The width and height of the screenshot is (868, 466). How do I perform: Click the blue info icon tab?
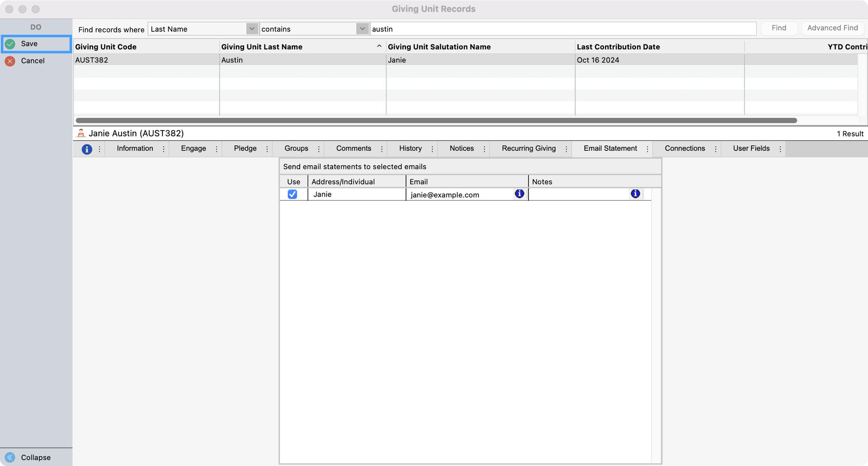(x=86, y=149)
